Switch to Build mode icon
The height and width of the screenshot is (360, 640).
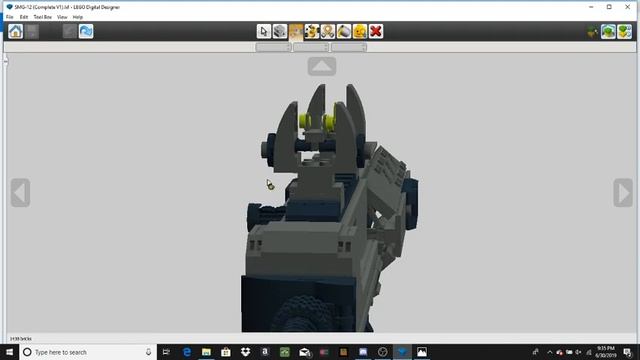592,31
